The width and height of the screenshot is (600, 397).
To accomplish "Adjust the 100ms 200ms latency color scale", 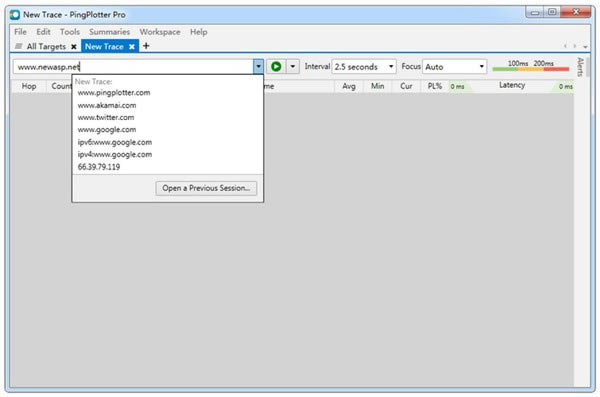I will 531,66.
